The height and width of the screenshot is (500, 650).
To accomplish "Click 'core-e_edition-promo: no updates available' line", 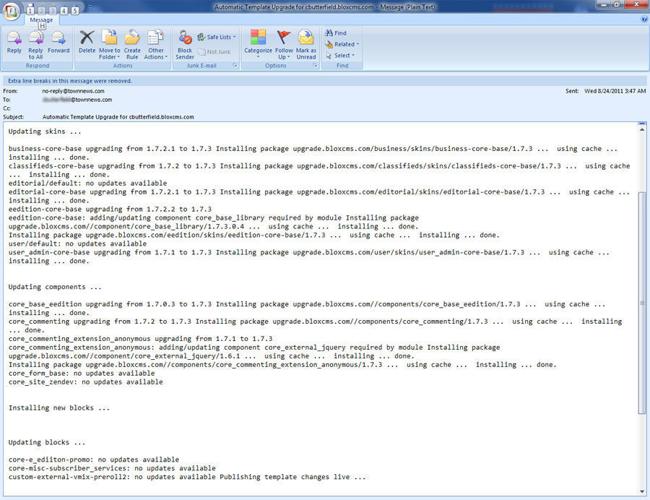I will point(94,460).
